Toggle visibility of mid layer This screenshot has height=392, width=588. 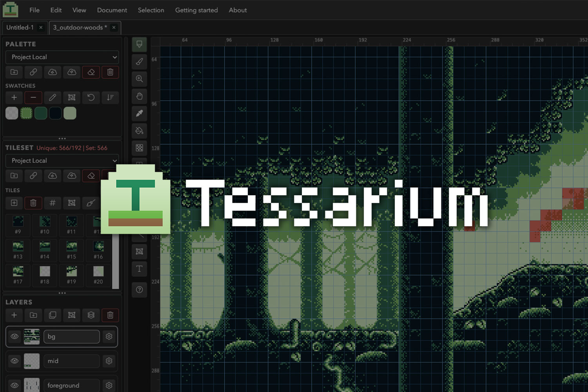click(15, 361)
